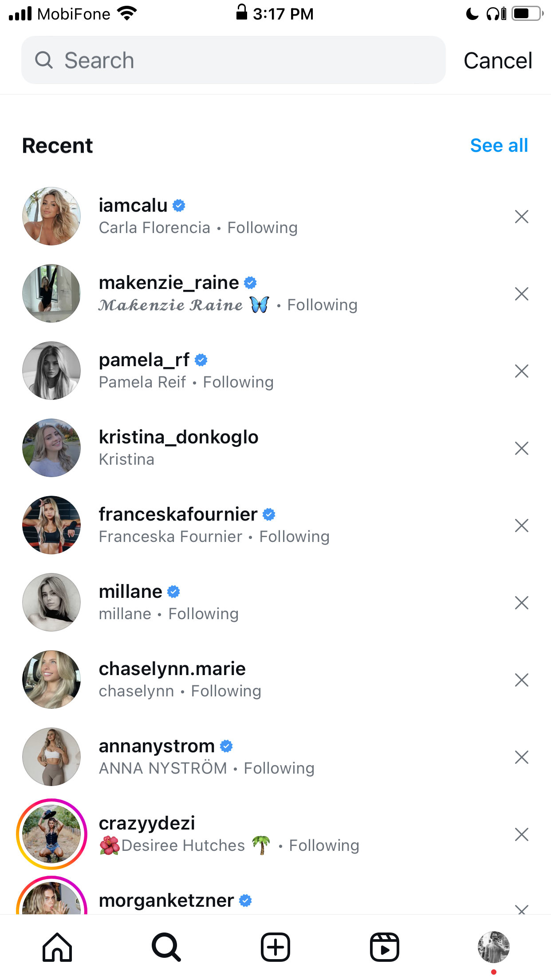
Task: Open See all recent searches
Action: pos(499,145)
